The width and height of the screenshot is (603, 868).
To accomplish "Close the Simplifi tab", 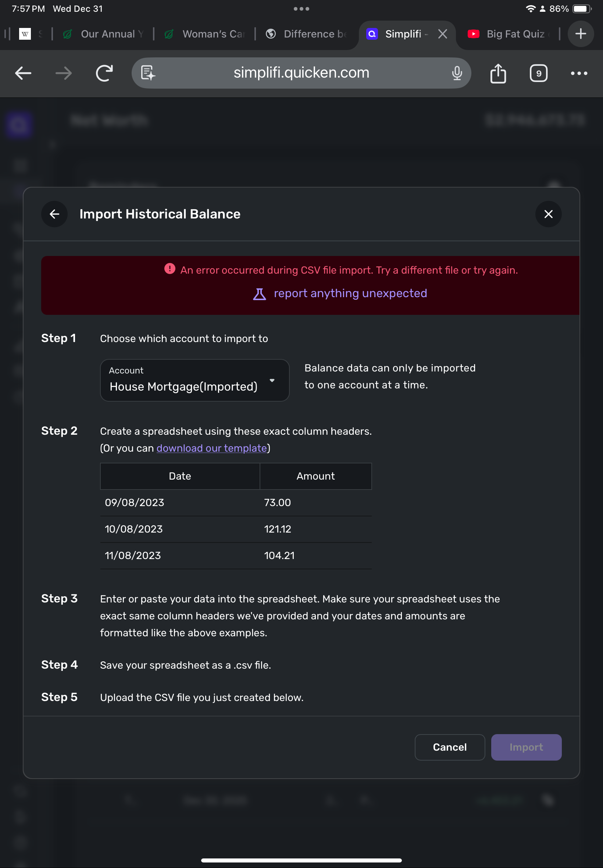I will [x=442, y=34].
